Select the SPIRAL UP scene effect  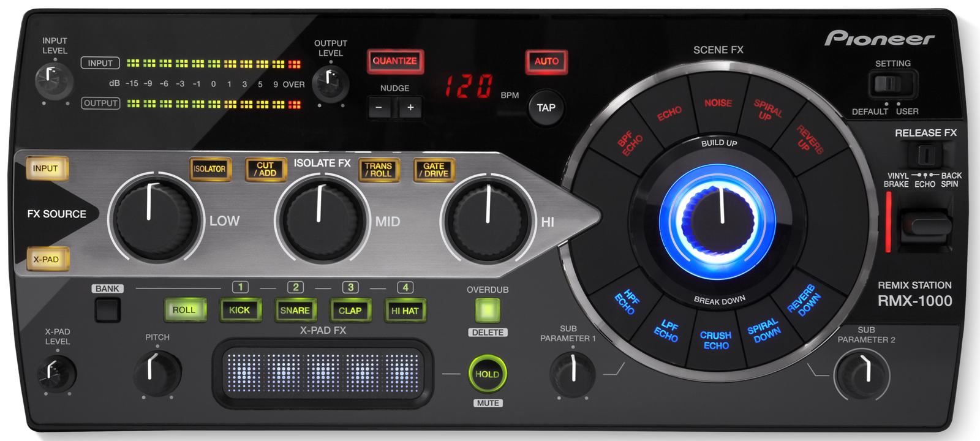pyautogui.click(x=767, y=111)
